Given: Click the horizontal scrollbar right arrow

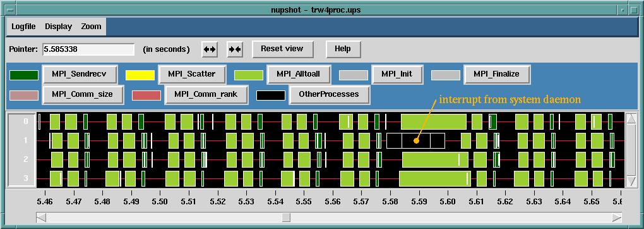Looking at the screenshot, I should click(x=616, y=218).
